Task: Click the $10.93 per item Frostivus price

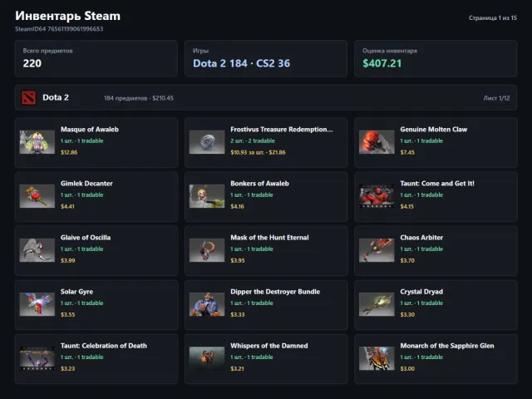Action: pyautogui.click(x=248, y=152)
